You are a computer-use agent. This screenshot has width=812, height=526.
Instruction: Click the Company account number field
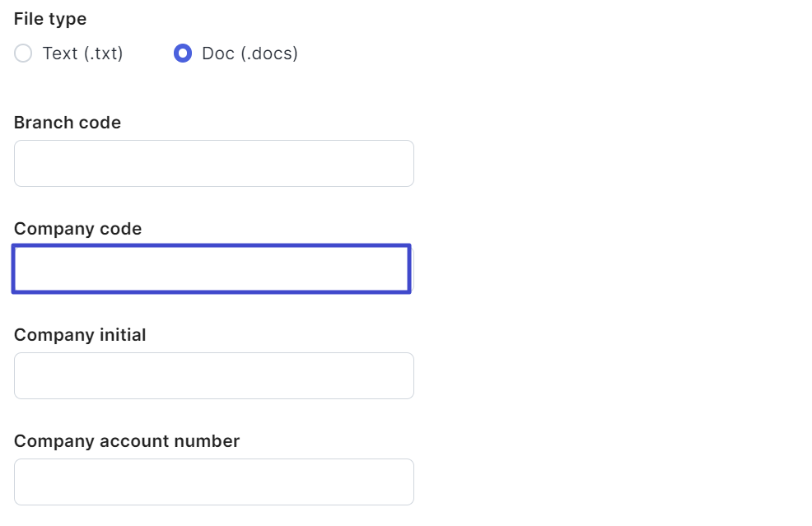(x=213, y=482)
